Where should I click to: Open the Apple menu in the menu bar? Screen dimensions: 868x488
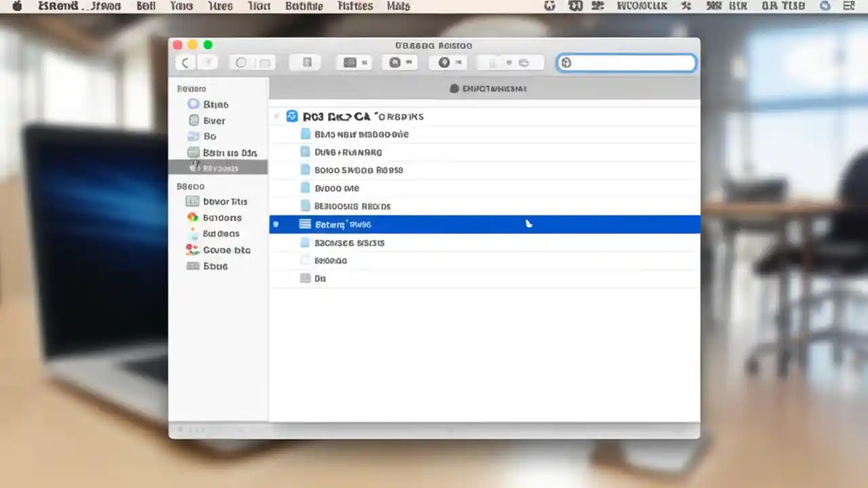(x=15, y=6)
